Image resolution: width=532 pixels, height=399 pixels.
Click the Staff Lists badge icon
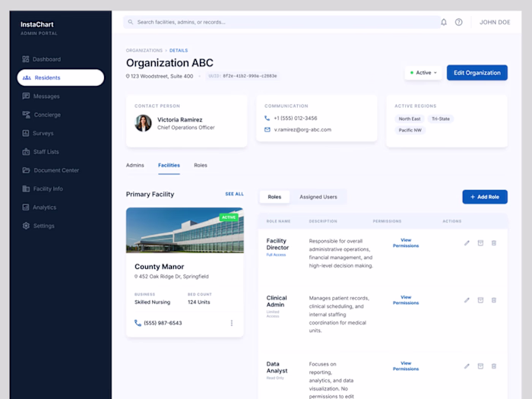coord(26,152)
